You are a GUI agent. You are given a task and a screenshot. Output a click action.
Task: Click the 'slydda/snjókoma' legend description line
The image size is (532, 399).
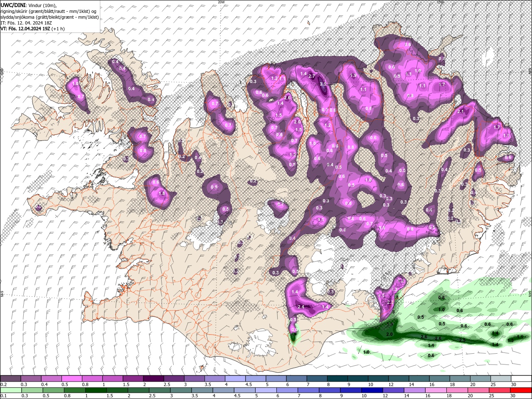point(49,17)
